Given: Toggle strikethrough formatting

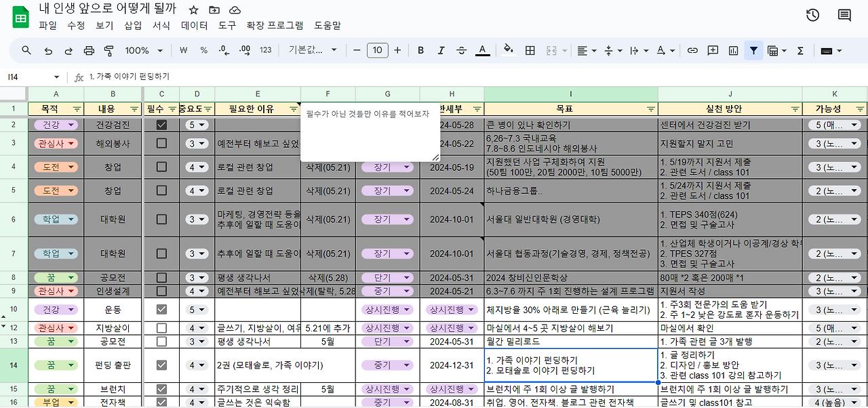Looking at the screenshot, I should (x=462, y=50).
